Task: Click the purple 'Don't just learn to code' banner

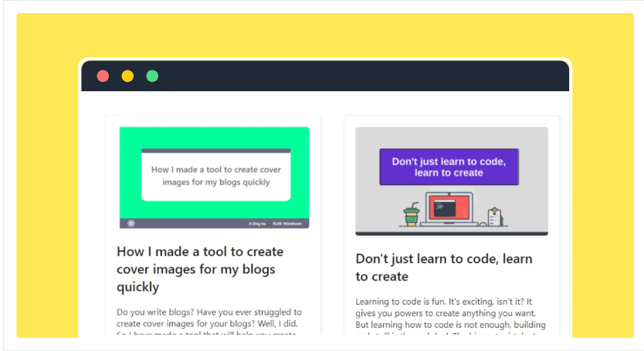Action: pos(449,167)
